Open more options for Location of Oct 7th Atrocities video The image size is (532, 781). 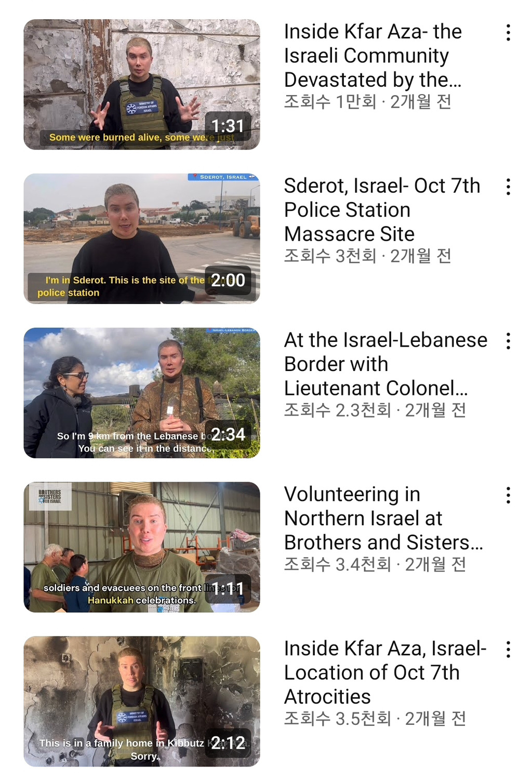click(x=508, y=650)
